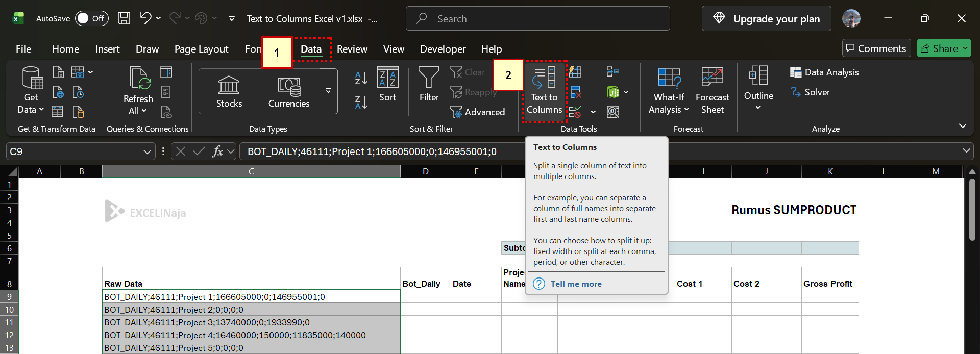Click From Web icon

pyautogui.click(x=59, y=92)
